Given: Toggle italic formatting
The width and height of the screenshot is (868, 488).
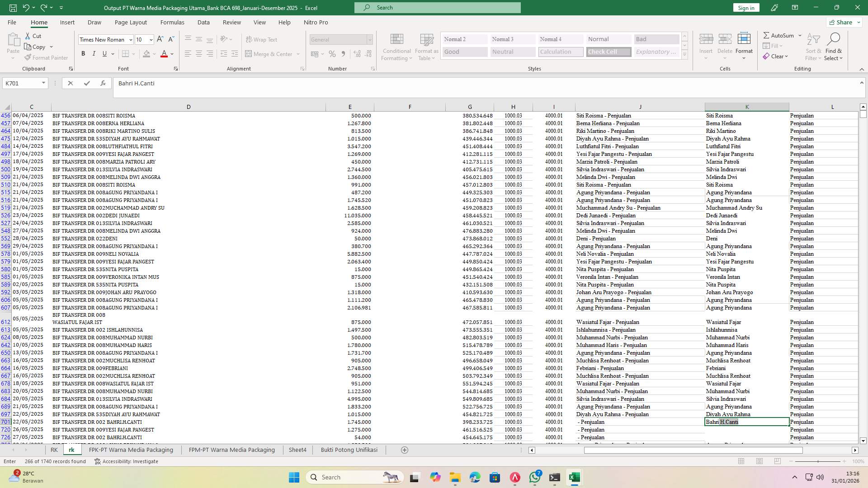Looking at the screenshot, I should (94, 53).
